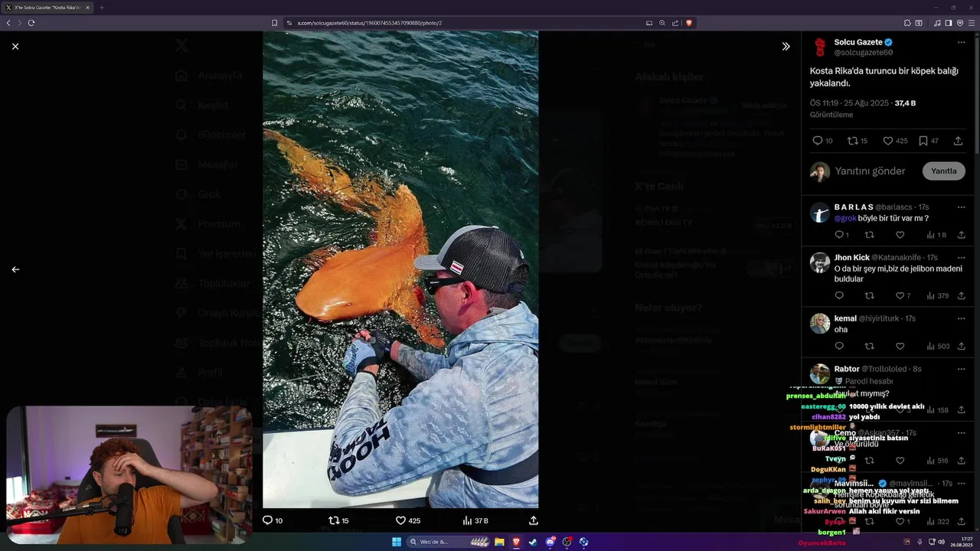Open the @grok mention link
This screenshot has width=980, height=551.
tap(845, 218)
